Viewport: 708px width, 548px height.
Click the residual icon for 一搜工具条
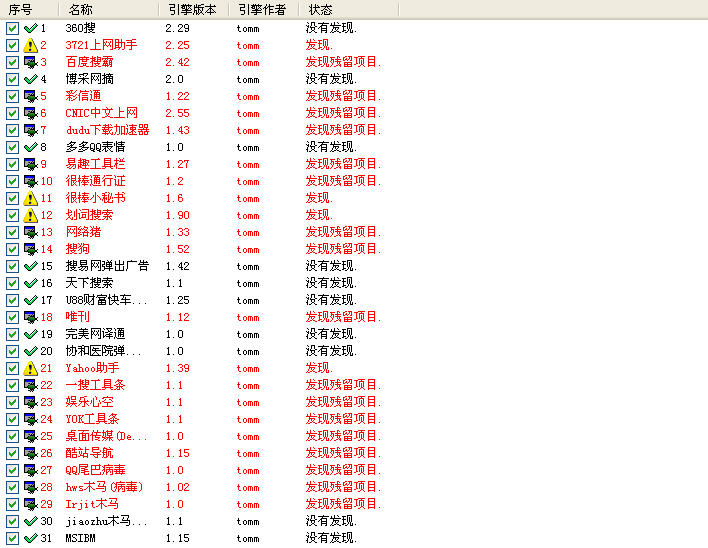(x=30, y=385)
